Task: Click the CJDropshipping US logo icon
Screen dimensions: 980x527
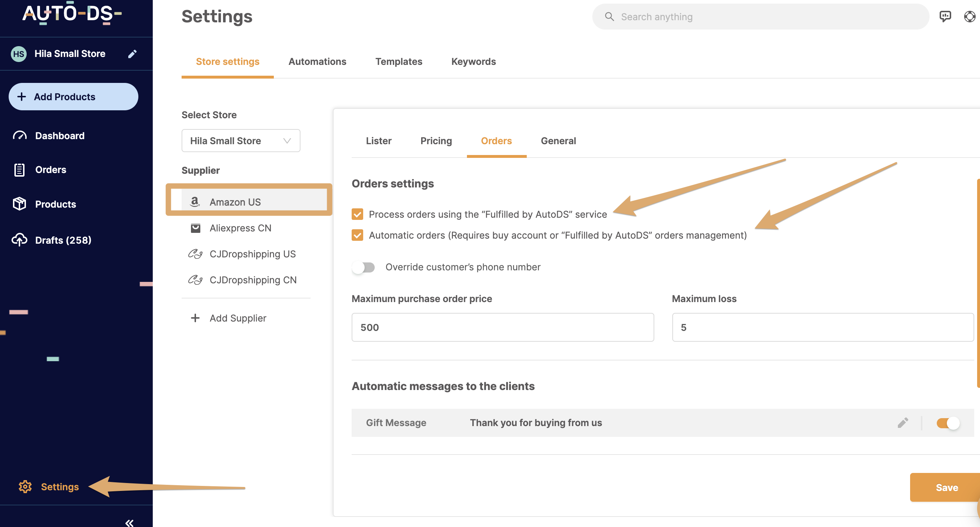Action: click(x=195, y=254)
